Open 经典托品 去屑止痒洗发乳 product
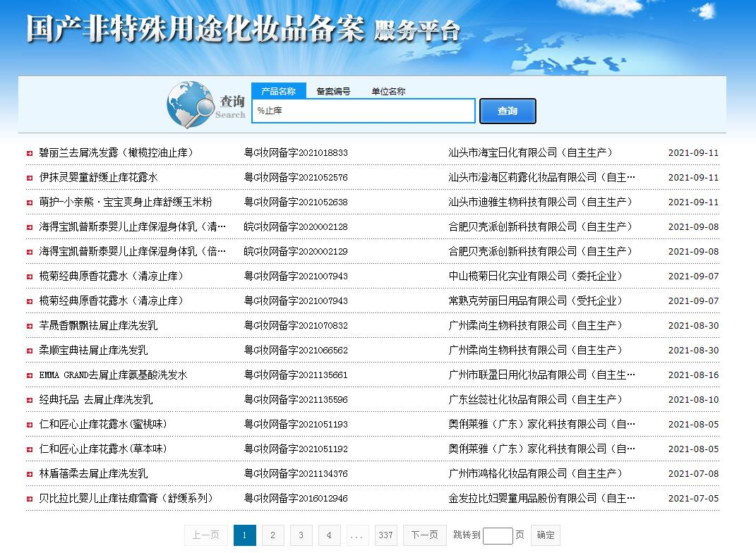Viewport: 756px width, 553px height. [95, 399]
